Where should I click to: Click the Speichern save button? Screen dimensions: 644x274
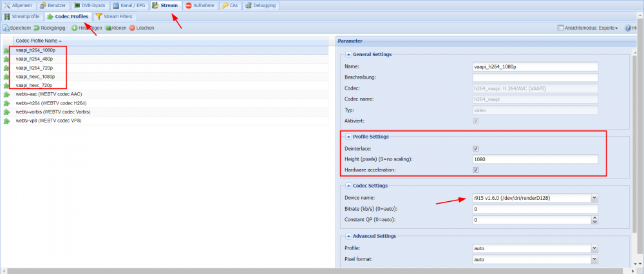coord(17,28)
